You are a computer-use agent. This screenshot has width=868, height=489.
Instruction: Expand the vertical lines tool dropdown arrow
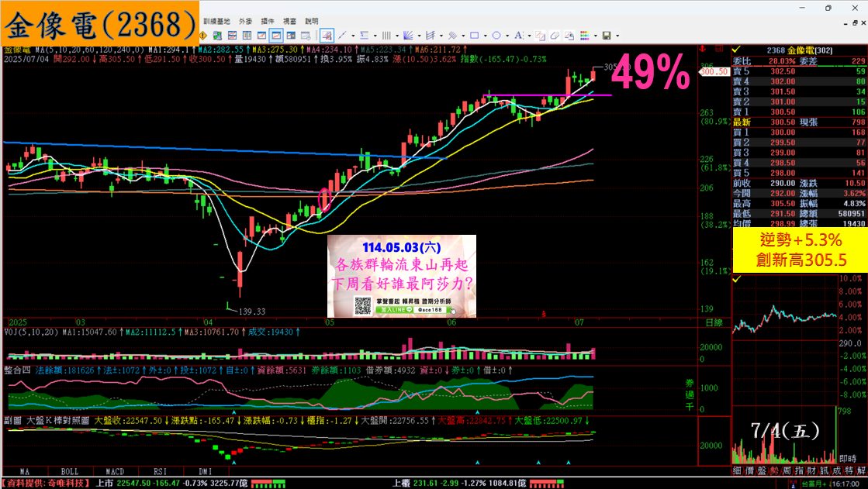[x=397, y=36]
